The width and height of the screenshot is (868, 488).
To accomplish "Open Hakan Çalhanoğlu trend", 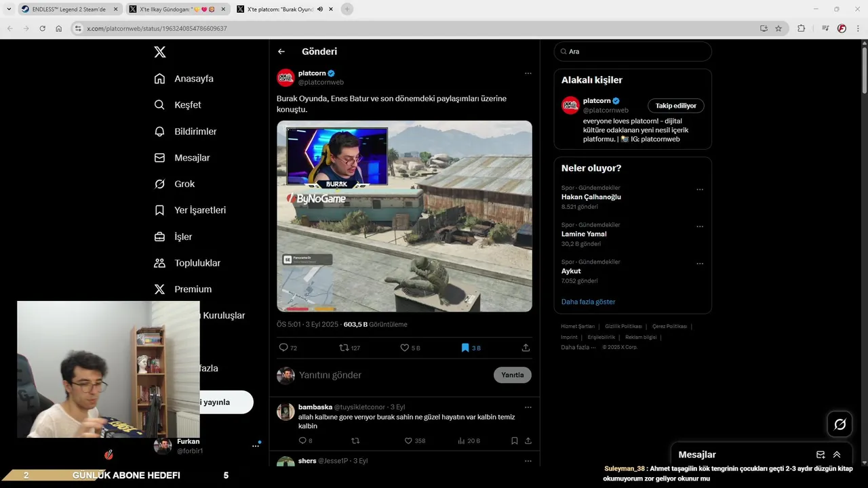I will click(x=591, y=197).
